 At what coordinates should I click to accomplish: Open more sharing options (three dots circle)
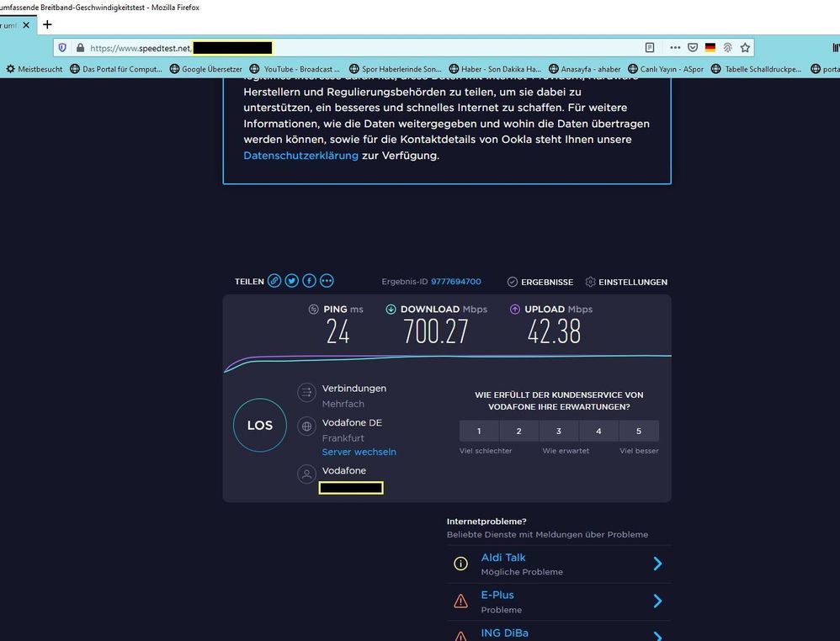coord(327,281)
